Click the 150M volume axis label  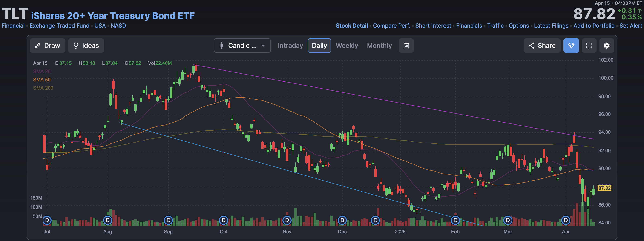[36, 198]
